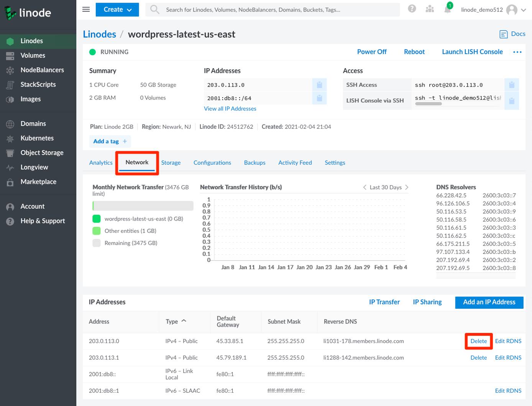Open StackScripts via its sidebar icon

10,85
